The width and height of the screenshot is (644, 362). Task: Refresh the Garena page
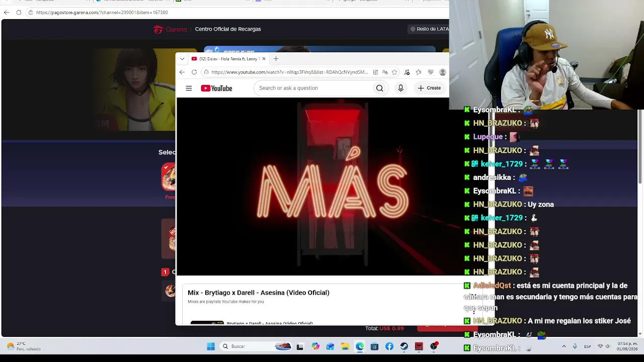click(19, 13)
